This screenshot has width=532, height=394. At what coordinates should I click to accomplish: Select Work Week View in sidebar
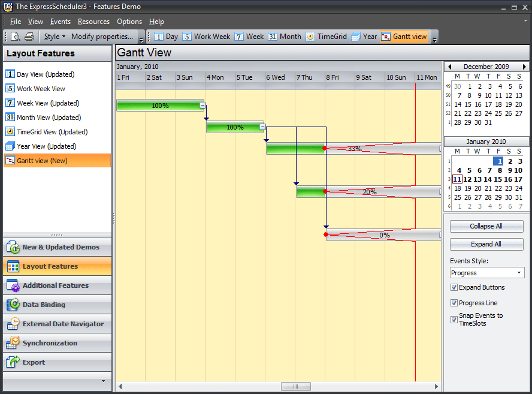(x=41, y=89)
